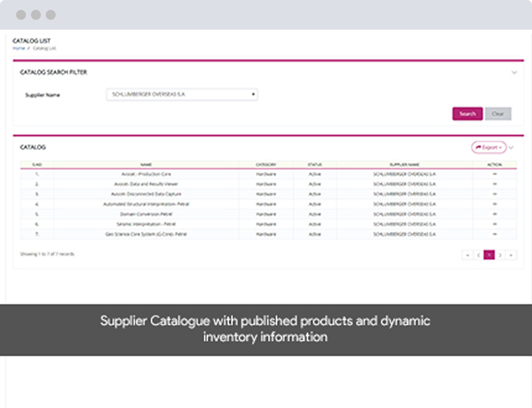Image resolution: width=532 pixels, height=408 pixels.
Task: Click the action icon for row 1
Action: (495, 174)
